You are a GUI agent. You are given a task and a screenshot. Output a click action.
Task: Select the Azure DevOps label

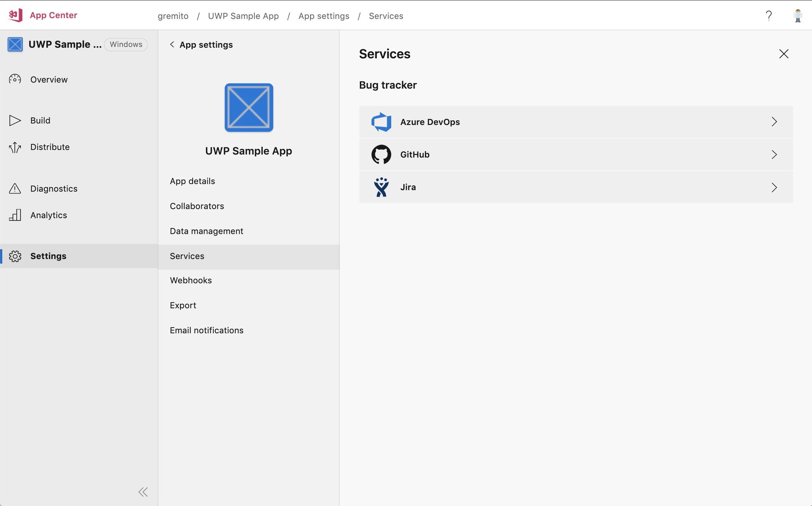pos(430,122)
